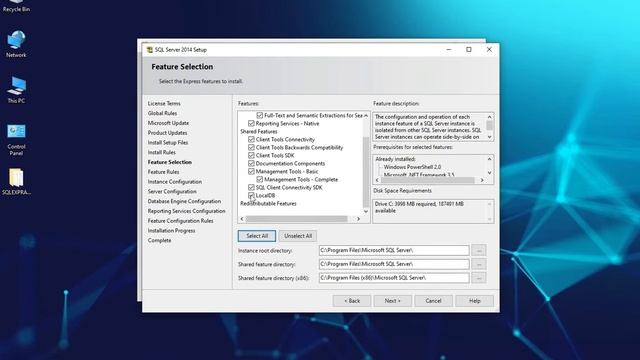Click Prerequisites box scroll down arrow
This screenshot has width=640, height=360.
tap(489, 173)
